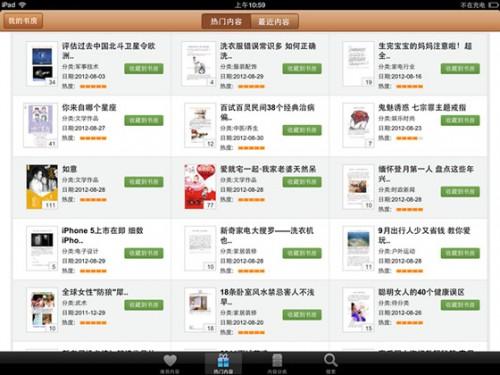Open the 百试百灵民间38个 cover thumbnail
The image size is (500, 375).
click(200, 125)
